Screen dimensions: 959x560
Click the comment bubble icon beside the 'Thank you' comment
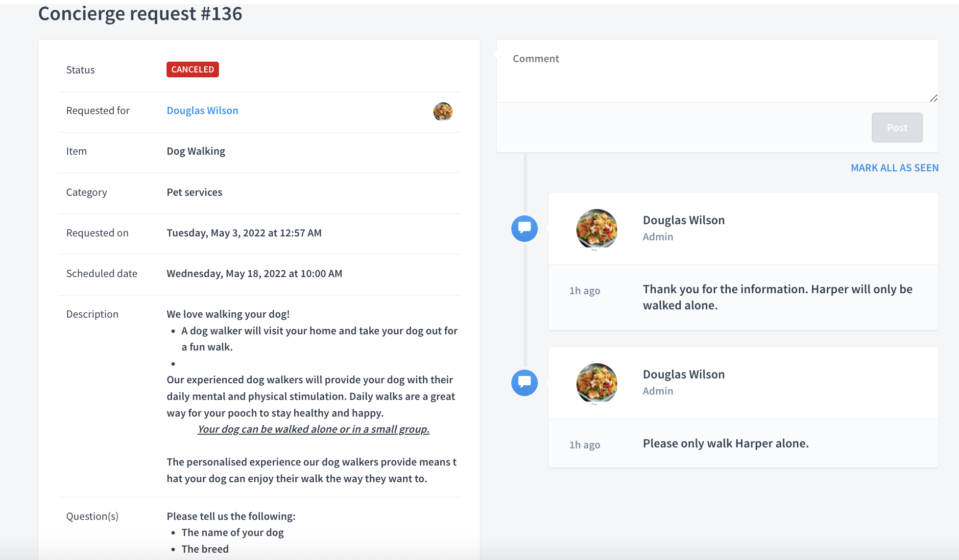tap(525, 228)
